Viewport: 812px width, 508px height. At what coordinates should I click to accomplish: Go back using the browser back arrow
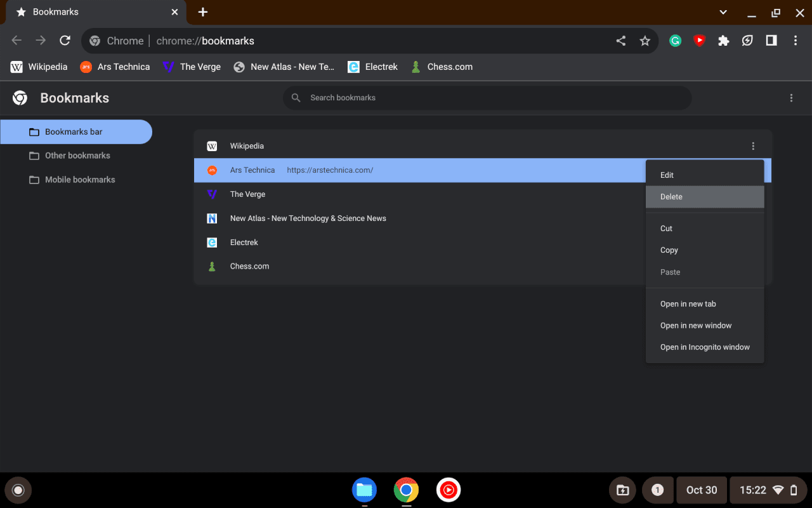(16, 41)
